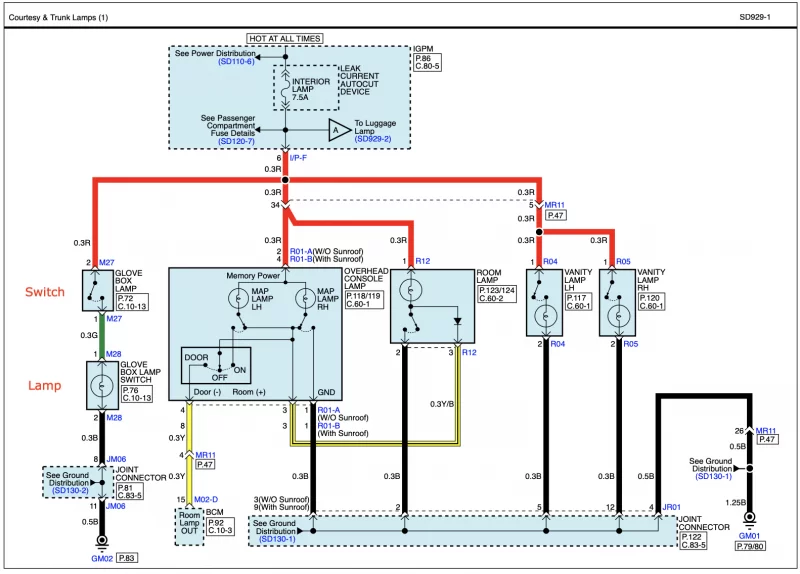
Task: Click the GM02 ground symbol
Action: coord(99,541)
